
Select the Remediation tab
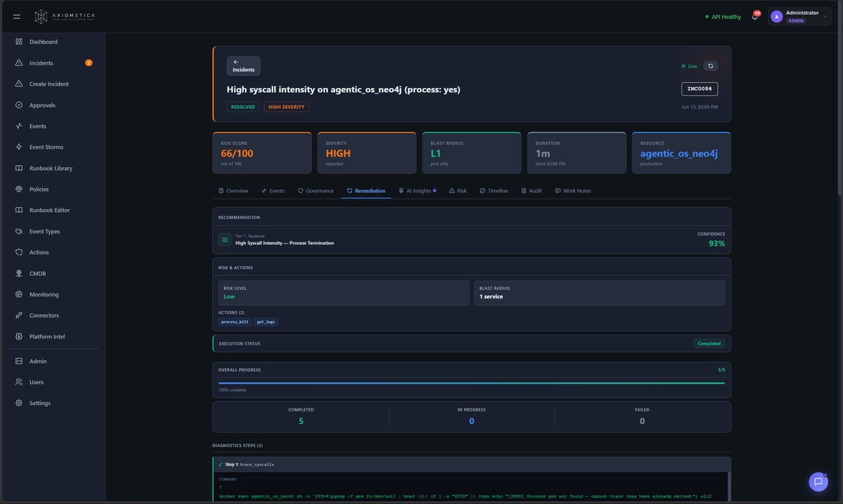[x=366, y=191]
